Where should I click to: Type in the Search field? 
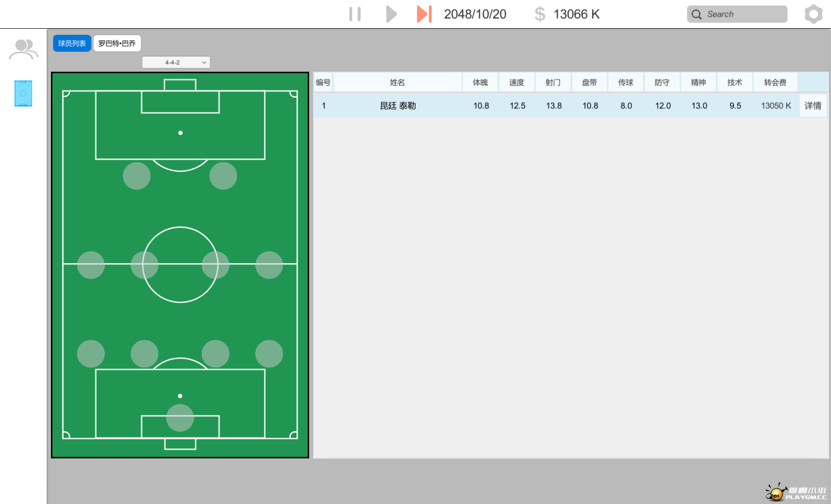(744, 14)
